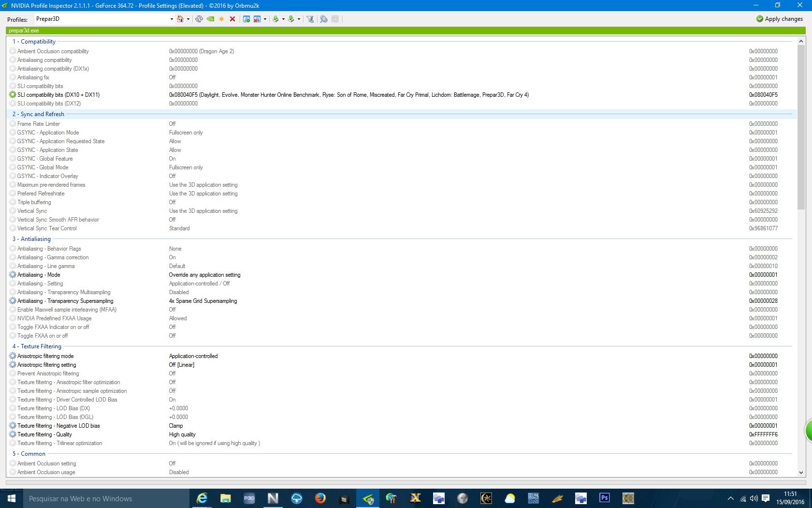Click the orange sun create profile icon
Screen dimensions: 812x508
[221, 19]
